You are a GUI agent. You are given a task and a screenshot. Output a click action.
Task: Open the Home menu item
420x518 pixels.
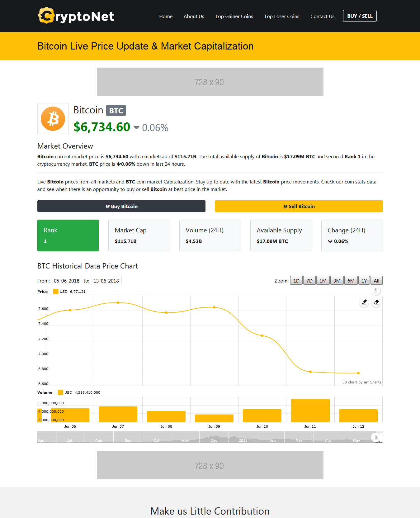click(x=166, y=16)
